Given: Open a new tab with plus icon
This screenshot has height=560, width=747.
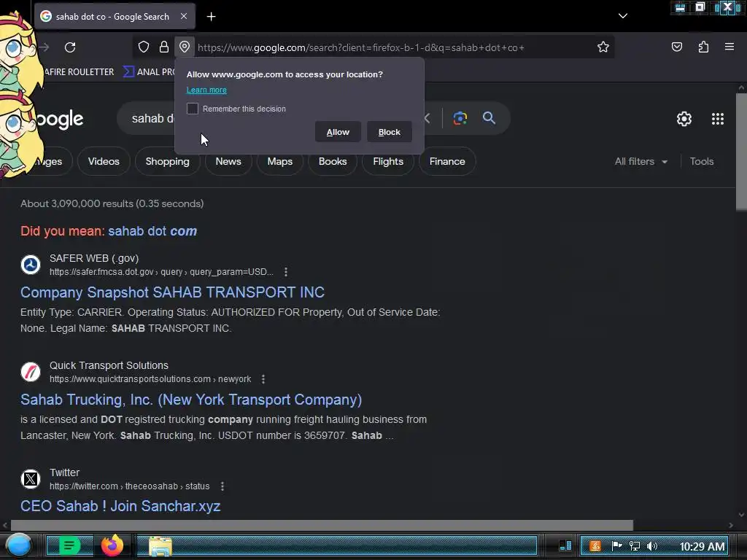Looking at the screenshot, I should [211, 17].
